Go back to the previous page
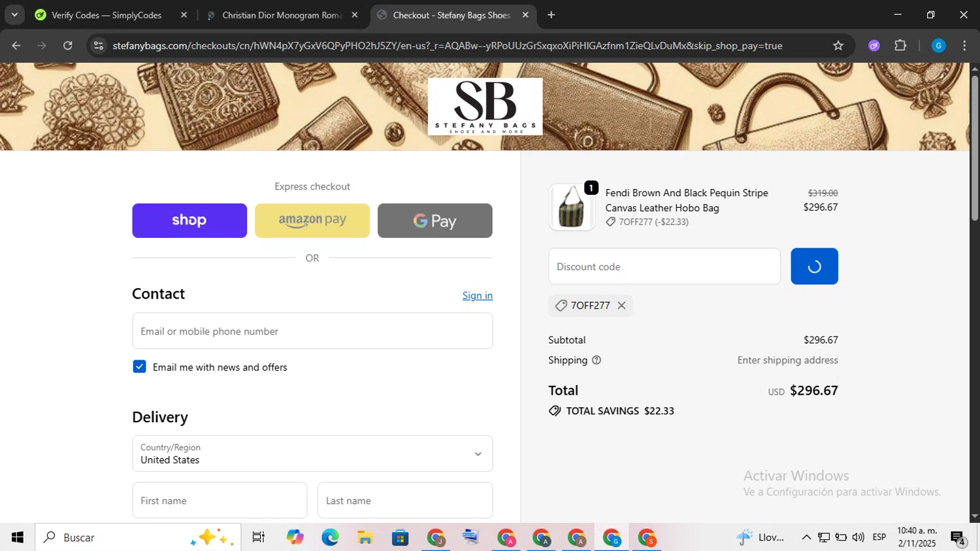 click(x=16, y=46)
